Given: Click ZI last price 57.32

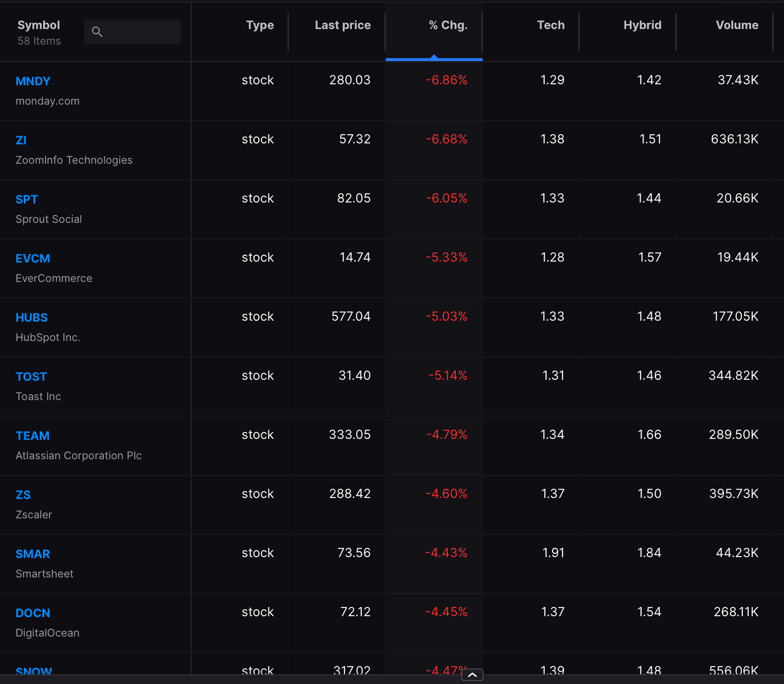Looking at the screenshot, I should pyautogui.click(x=355, y=139).
